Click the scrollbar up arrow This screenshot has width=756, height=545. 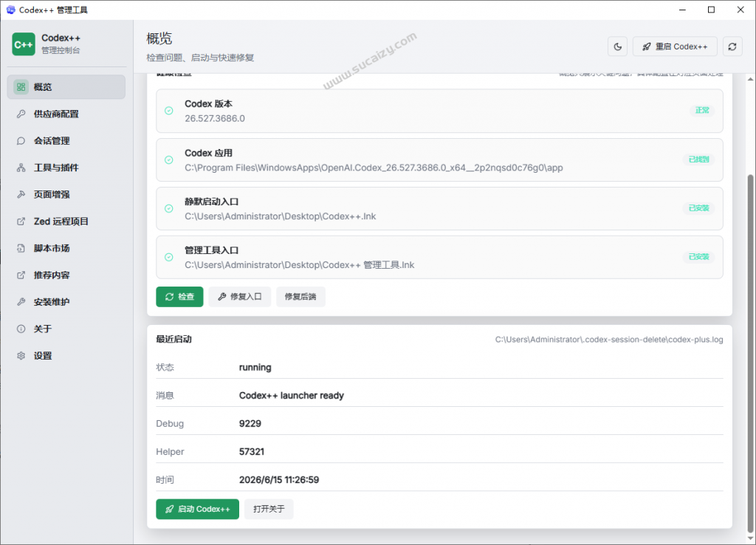(750, 79)
